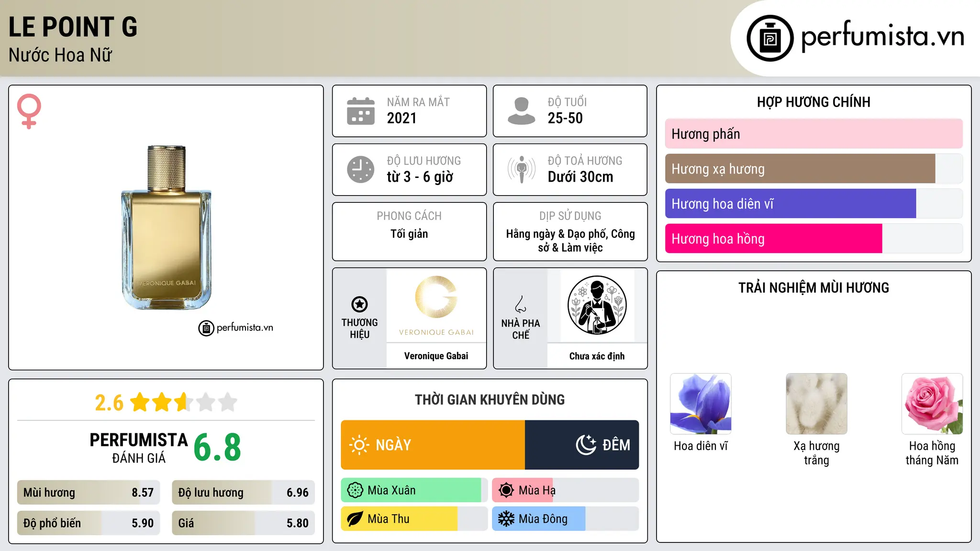Click the gold rating stars
This screenshot has height=551, width=980.
184,402
